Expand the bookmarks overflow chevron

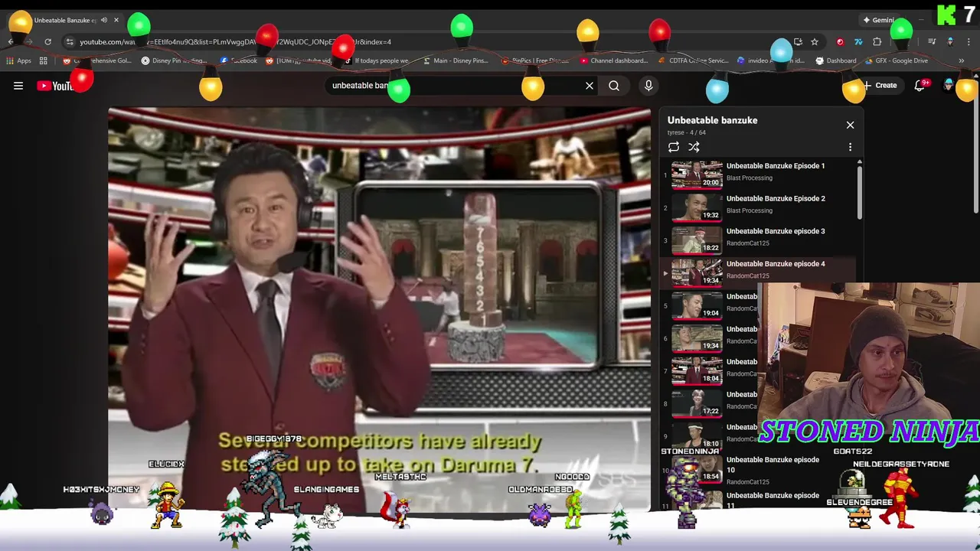tap(962, 60)
